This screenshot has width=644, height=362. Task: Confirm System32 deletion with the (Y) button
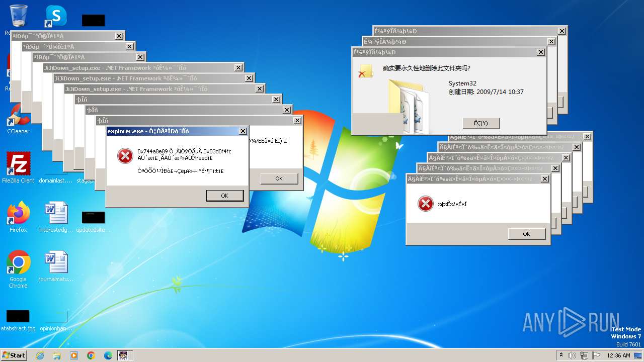[x=481, y=123]
